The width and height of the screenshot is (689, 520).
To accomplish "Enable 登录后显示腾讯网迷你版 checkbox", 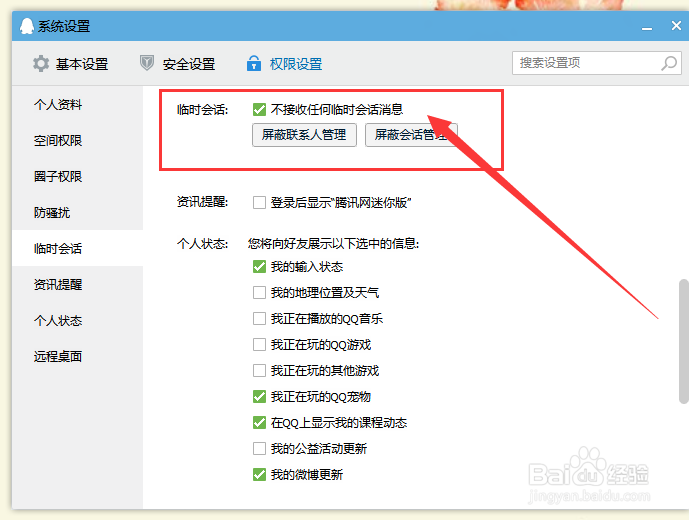I will point(259,203).
